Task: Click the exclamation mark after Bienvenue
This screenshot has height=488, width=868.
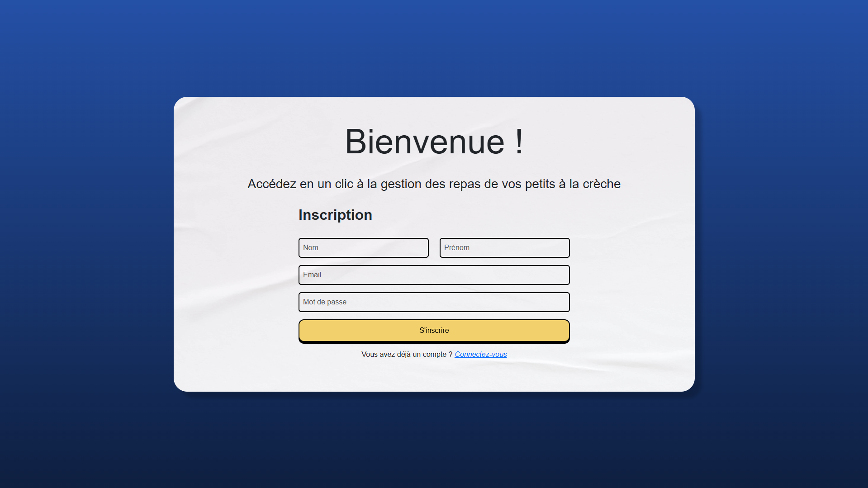Action: click(519, 142)
